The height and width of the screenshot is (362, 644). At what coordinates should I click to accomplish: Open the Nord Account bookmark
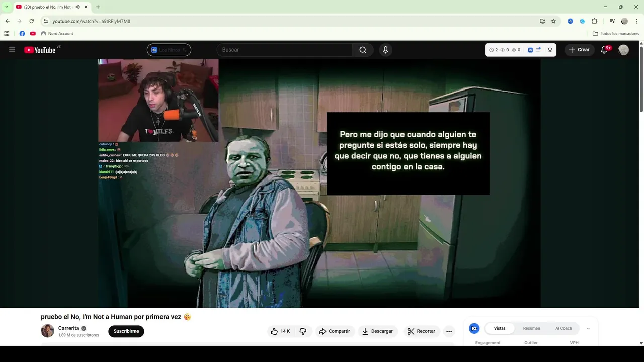click(x=57, y=34)
